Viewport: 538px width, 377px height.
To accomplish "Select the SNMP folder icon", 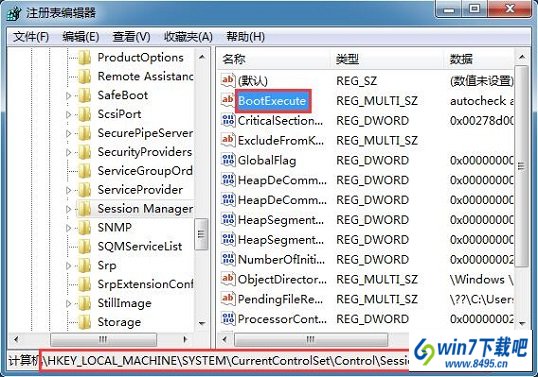I will (x=84, y=227).
